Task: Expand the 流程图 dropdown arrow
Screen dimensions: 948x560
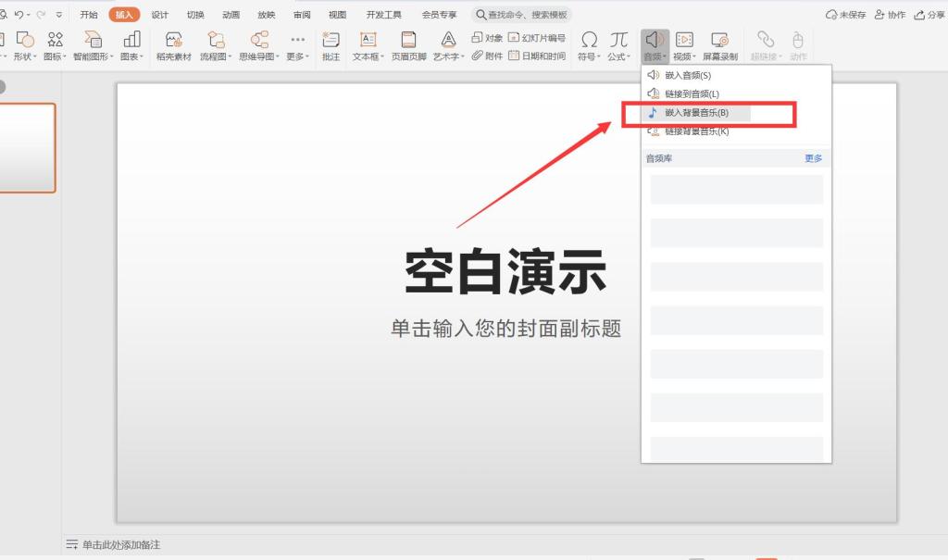Action: 230,56
